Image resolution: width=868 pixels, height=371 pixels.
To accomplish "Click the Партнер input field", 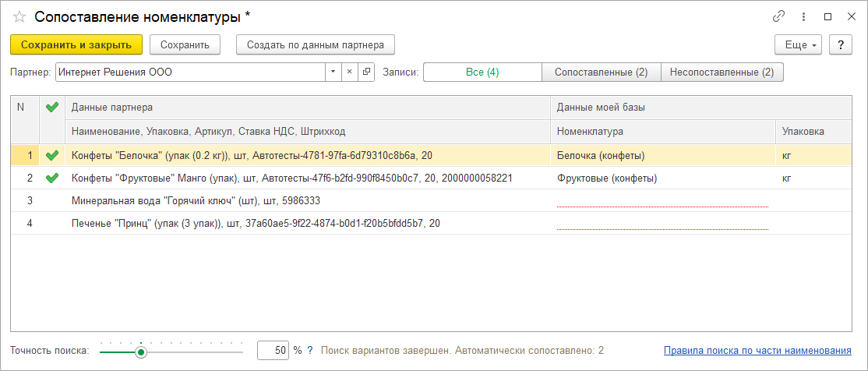I will pyautogui.click(x=190, y=72).
